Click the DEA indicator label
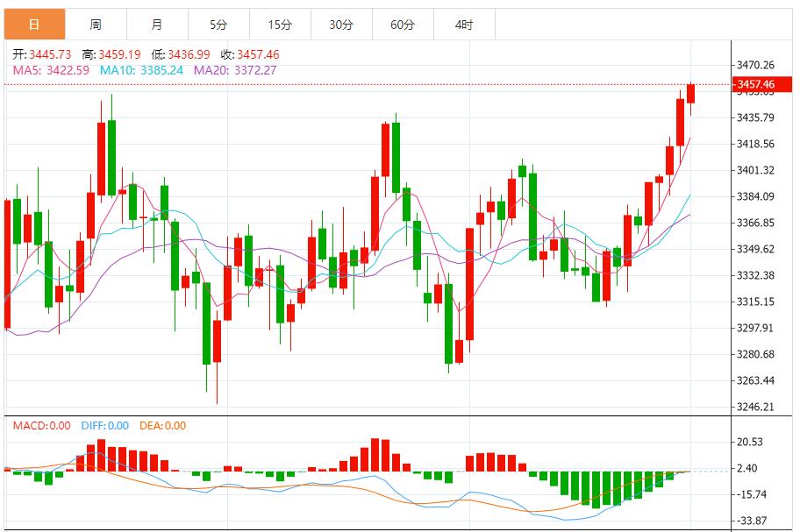This screenshot has height=532, width=800. coord(162,426)
